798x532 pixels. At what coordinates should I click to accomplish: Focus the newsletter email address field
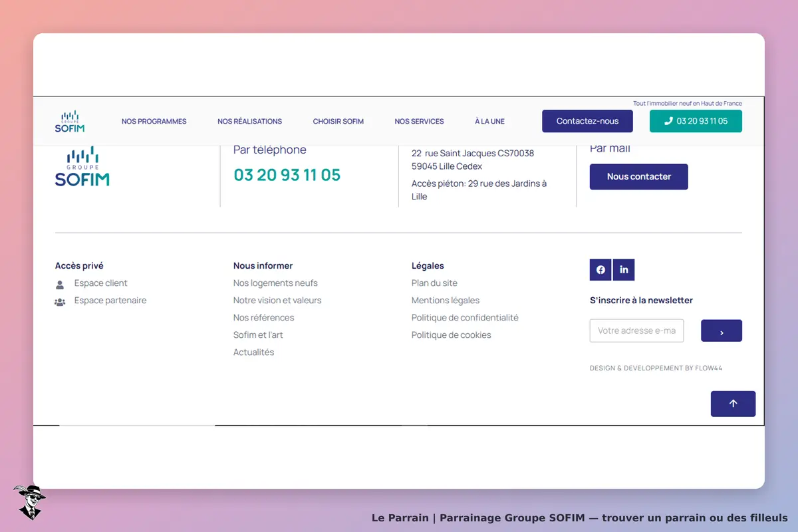(636, 331)
